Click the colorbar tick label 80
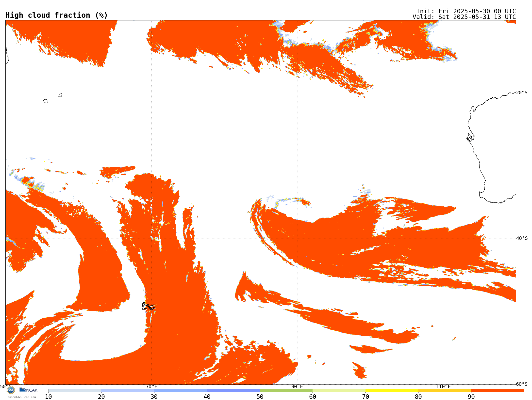Image resolution: width=532 pixels, height=400 pixels. tap(418, 397)
